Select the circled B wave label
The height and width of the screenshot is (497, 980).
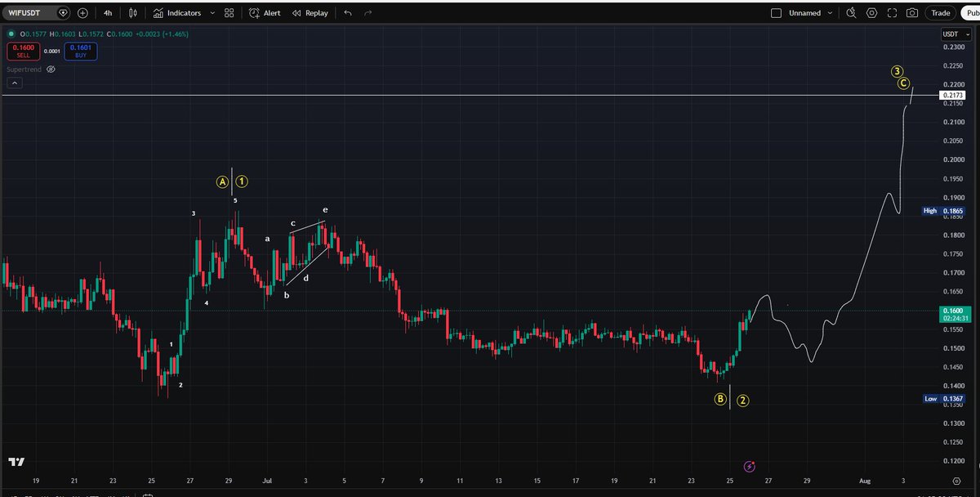[720, 399]
